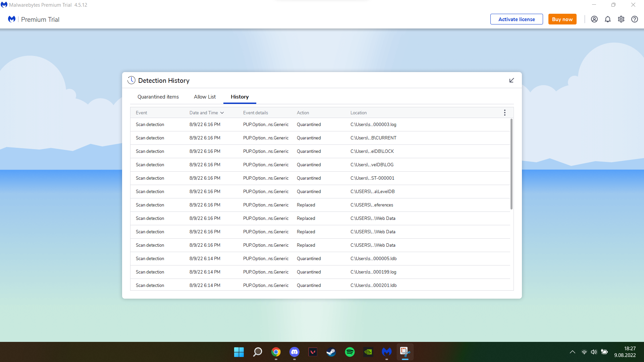The image size is (644, 362).
Task: Open the NVIDIA app in the taskbar
Action: click(368, 352)
